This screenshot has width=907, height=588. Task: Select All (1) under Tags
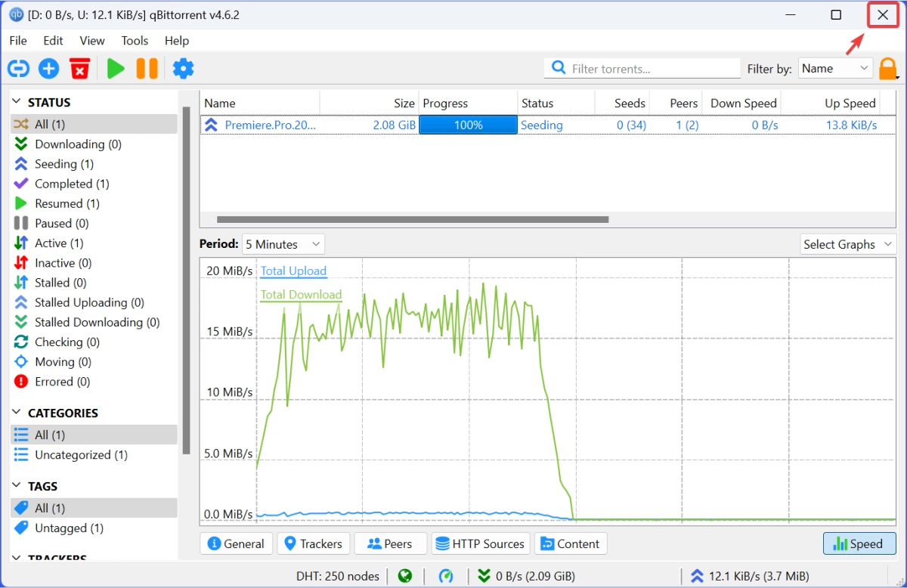94,508
